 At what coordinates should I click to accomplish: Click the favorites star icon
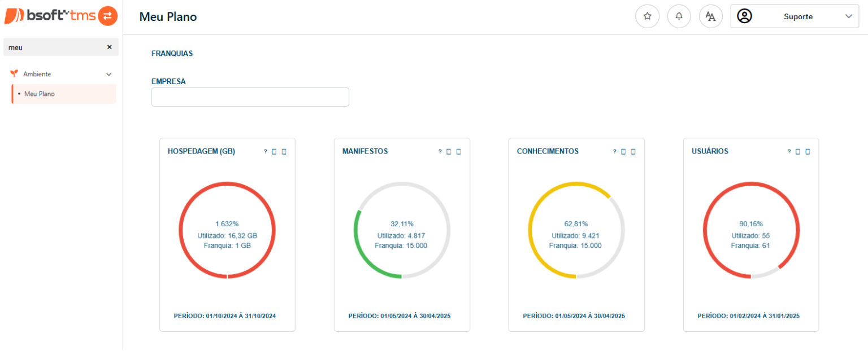[647, 16]
